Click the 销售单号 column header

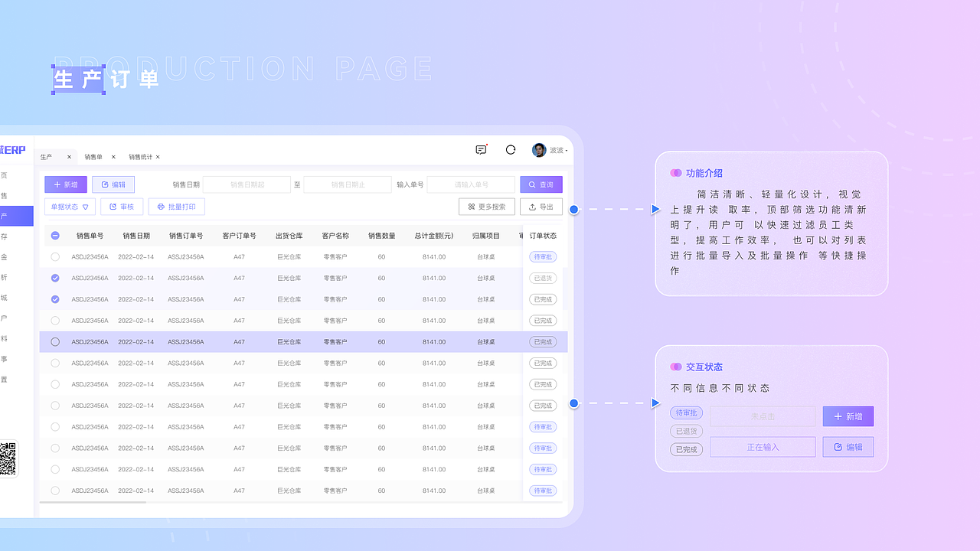click(x=90, y=236)
